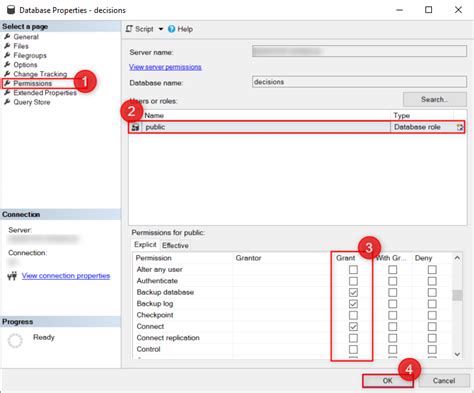Uncheck Grant for Connect
This screenshot has width=474, height=393.
tap(353, 326)
